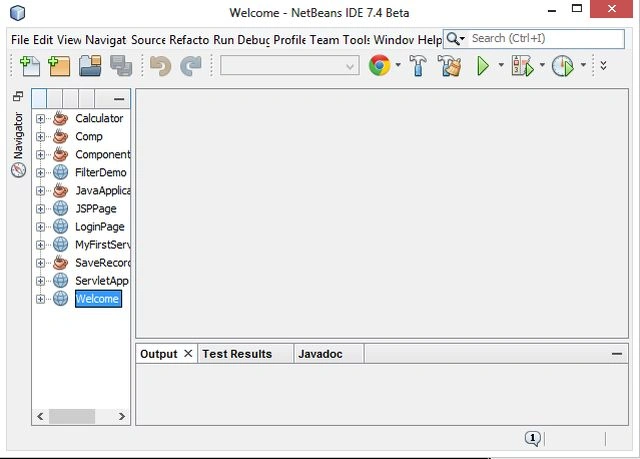Click the Calculator project coffee cup icon
Image resolution: width=640 pixels, height=459 pixels.
(x=60, y=118)
